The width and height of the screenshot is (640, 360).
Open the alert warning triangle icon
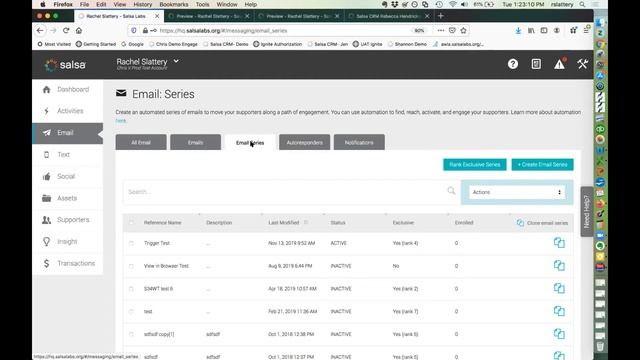(559, 64)
